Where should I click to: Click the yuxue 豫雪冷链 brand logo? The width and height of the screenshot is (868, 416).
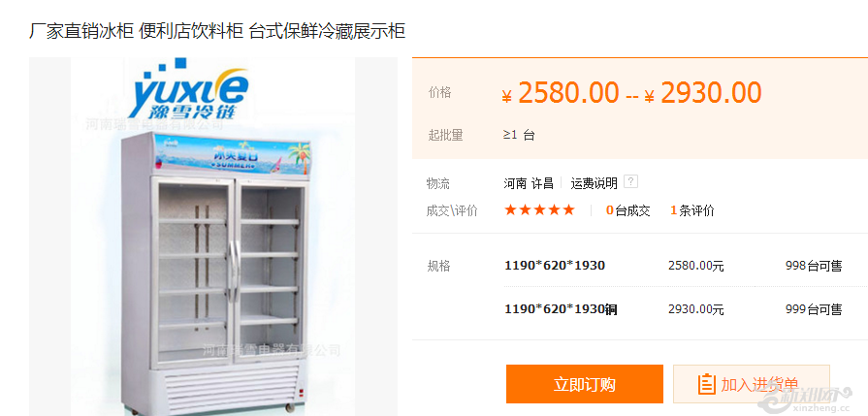pos(186,91)
